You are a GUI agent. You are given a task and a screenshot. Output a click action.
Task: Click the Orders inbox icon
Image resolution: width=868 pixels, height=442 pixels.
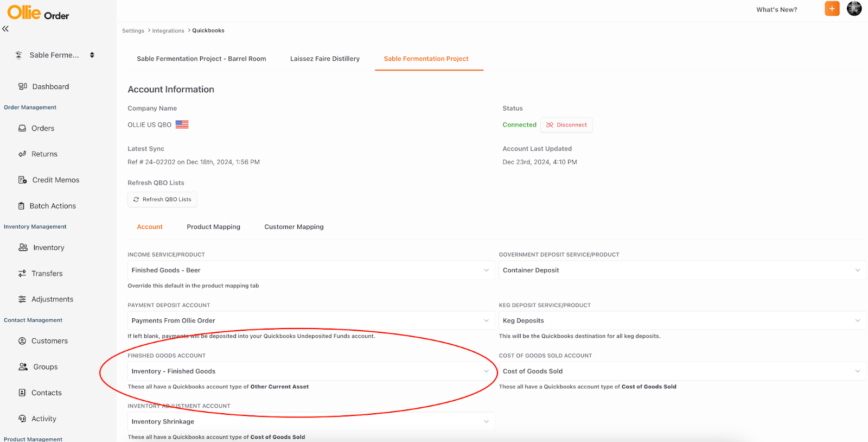[x=22, y=128]
